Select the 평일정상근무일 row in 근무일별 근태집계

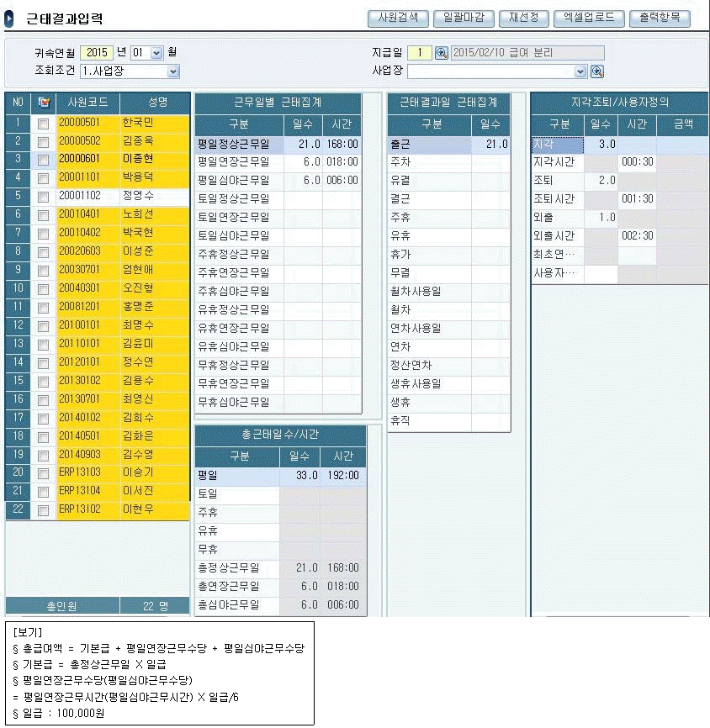click(x=238, y=145)
